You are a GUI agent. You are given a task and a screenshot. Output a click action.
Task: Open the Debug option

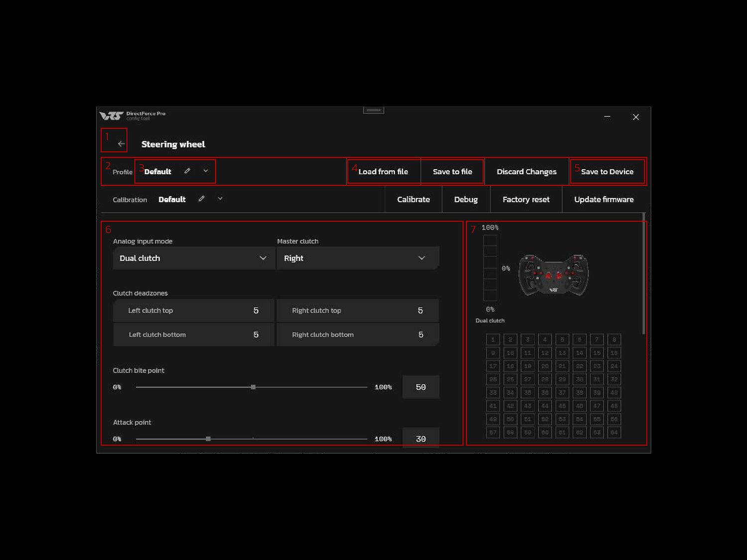pos(466,200)
